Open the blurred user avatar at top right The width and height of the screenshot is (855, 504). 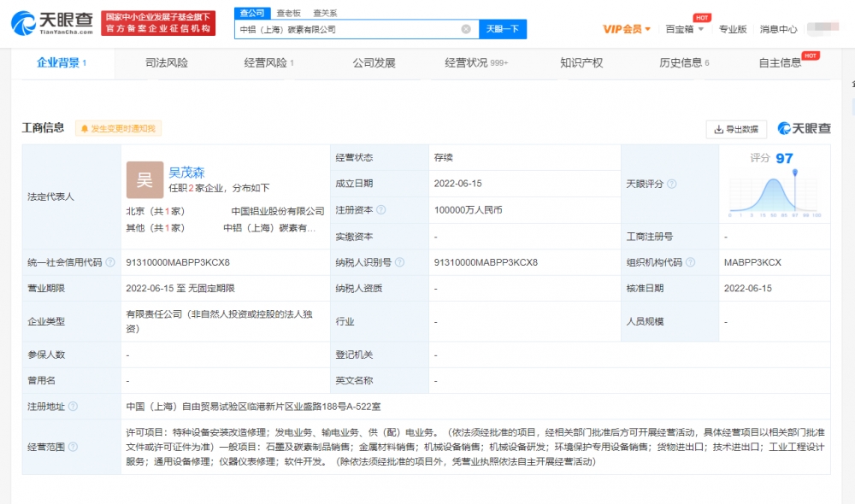coord(823,28)
